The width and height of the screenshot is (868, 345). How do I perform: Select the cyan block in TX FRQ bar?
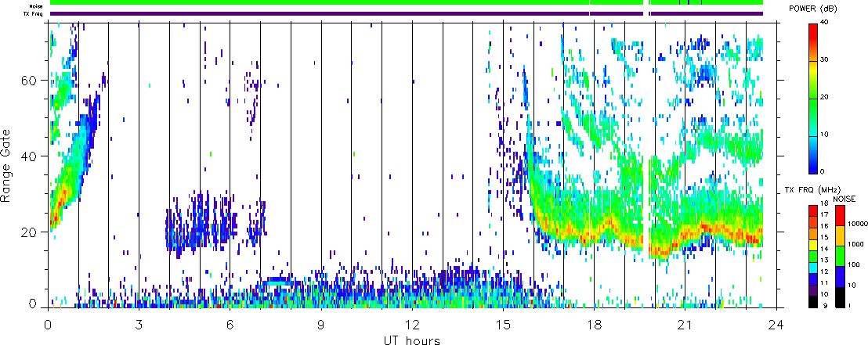[x=813, y=268]
